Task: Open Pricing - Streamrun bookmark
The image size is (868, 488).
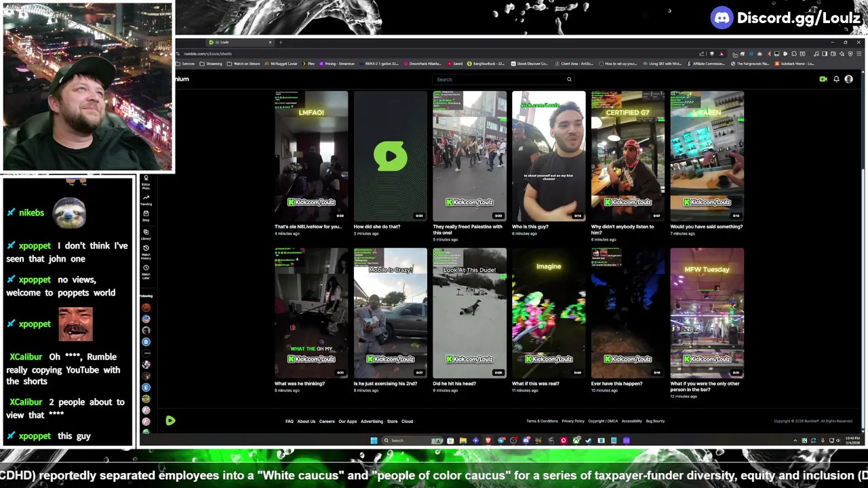Action: click(337, 64)
